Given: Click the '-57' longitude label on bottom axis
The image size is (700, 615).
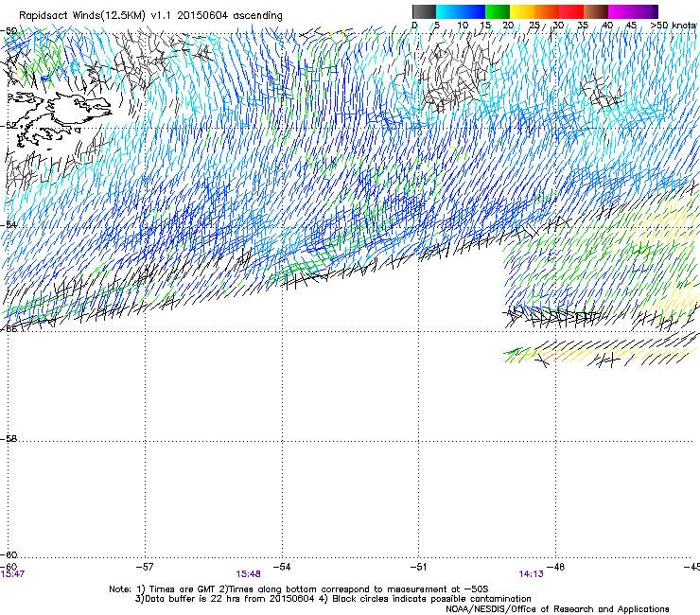Looking at the screenshot, I should pos(144,567).
